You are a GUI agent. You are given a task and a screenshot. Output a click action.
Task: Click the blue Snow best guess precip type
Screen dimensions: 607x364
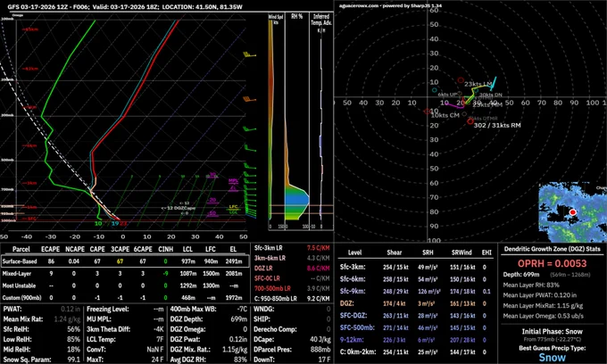[552, 358]
